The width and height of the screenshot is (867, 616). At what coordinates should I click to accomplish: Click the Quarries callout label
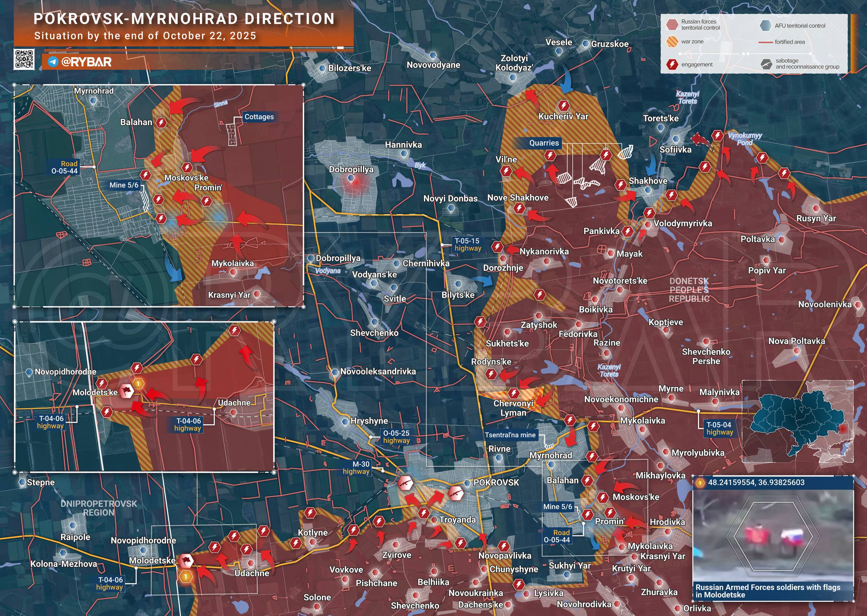click(x=544, y=143)
